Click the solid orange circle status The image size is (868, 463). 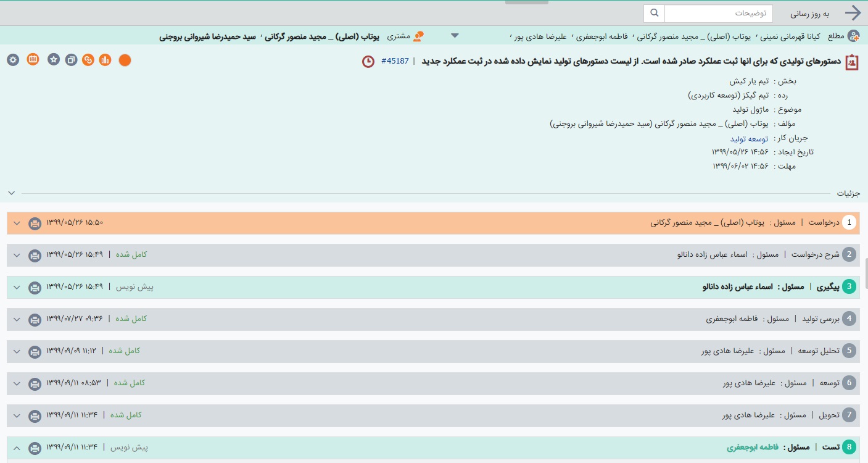pos(125,60)
